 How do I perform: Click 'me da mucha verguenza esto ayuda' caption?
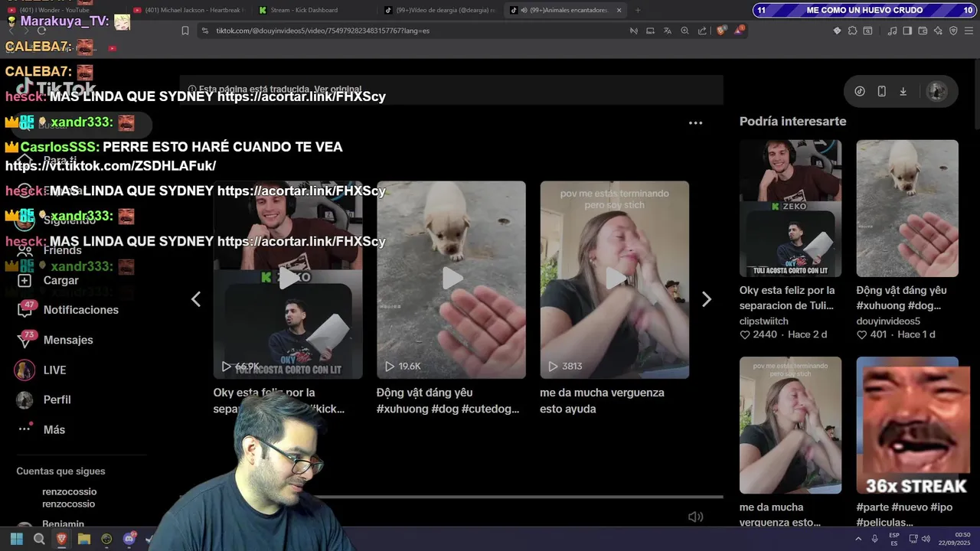[602, 400]
